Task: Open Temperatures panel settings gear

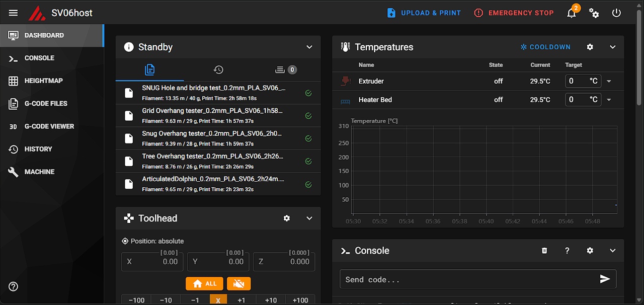Action: click(x=590, y=47)
